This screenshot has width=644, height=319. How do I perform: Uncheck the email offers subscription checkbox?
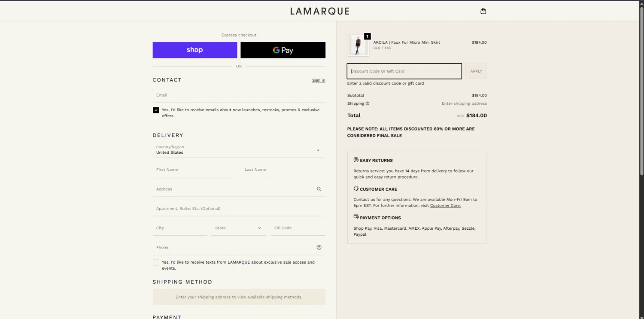(x=156, y=110)
